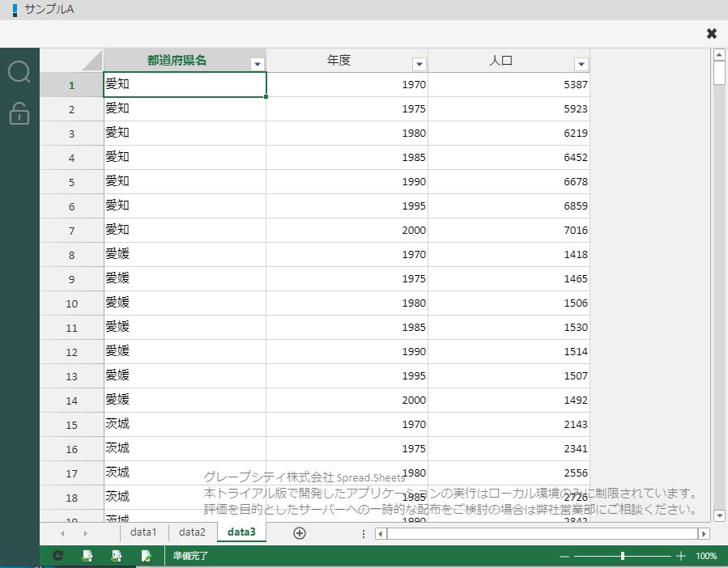728x568 pixels.
Task: Close the panel with the X button
Action: tap(712, 33)
